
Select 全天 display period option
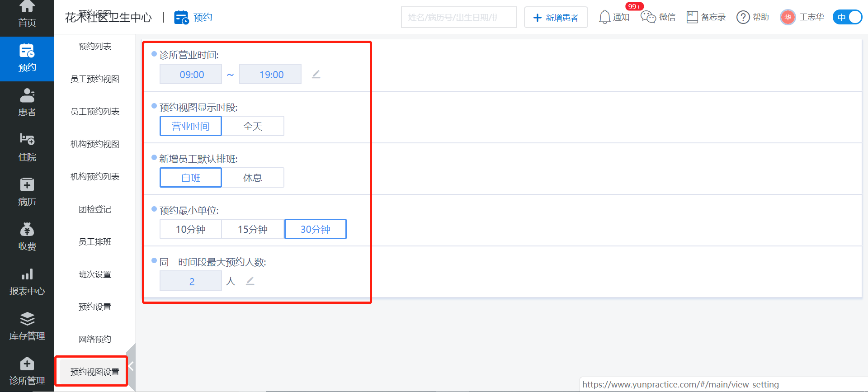(x=253, y=126)
